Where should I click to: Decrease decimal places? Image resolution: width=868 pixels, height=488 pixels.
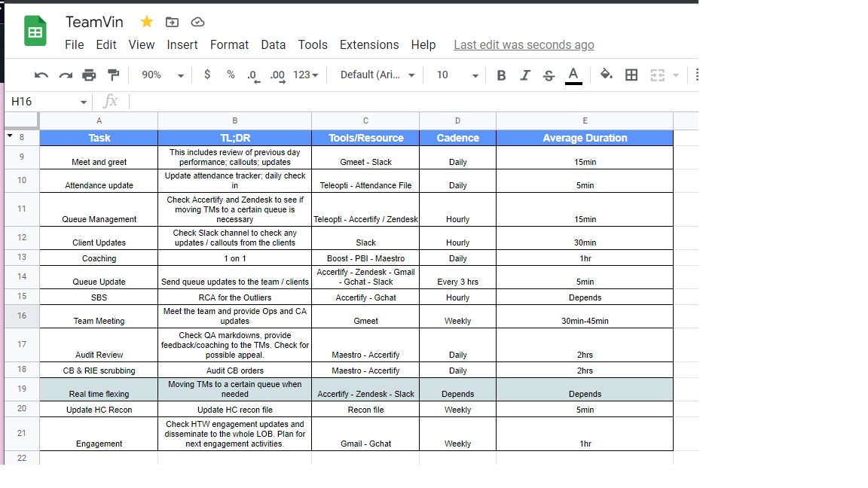tap(253, 76)
